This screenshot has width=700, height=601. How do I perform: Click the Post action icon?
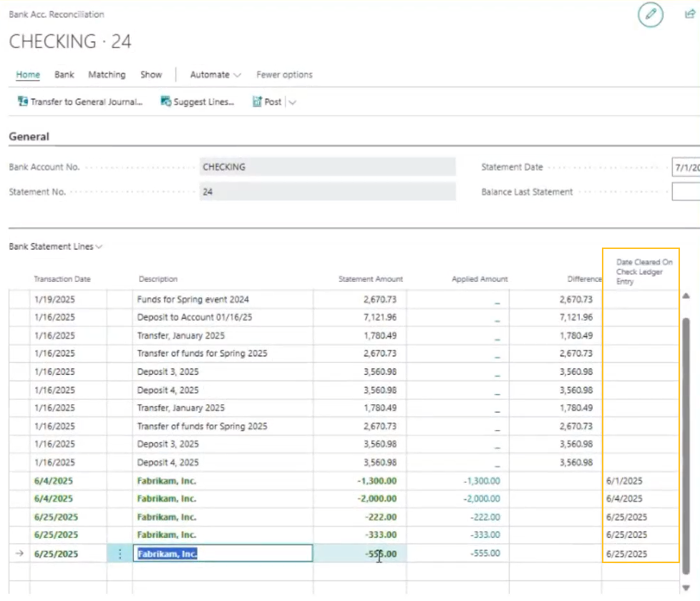coord(257,101)
